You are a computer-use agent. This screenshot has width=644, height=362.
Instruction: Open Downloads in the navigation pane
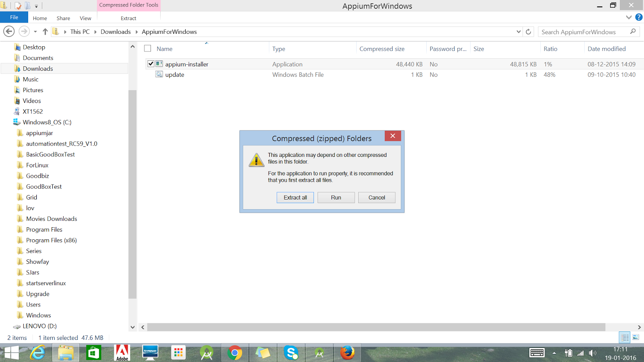pyautogui.click(x=38, y=68)
